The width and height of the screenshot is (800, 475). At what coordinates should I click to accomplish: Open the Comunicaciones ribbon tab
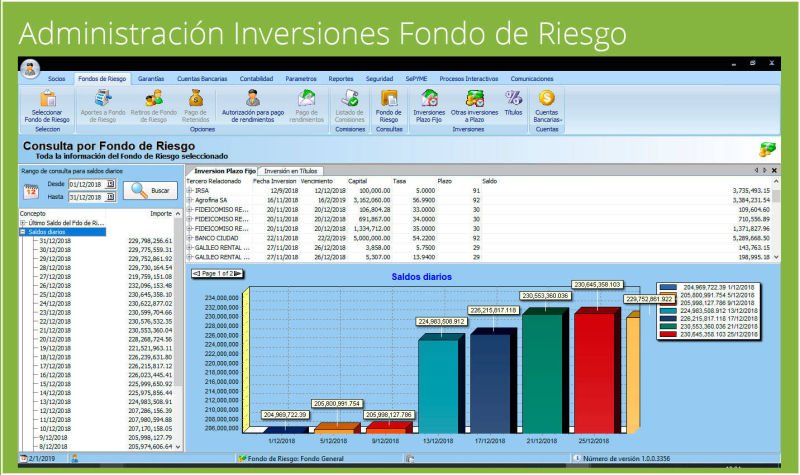click(x=532, y=79)
